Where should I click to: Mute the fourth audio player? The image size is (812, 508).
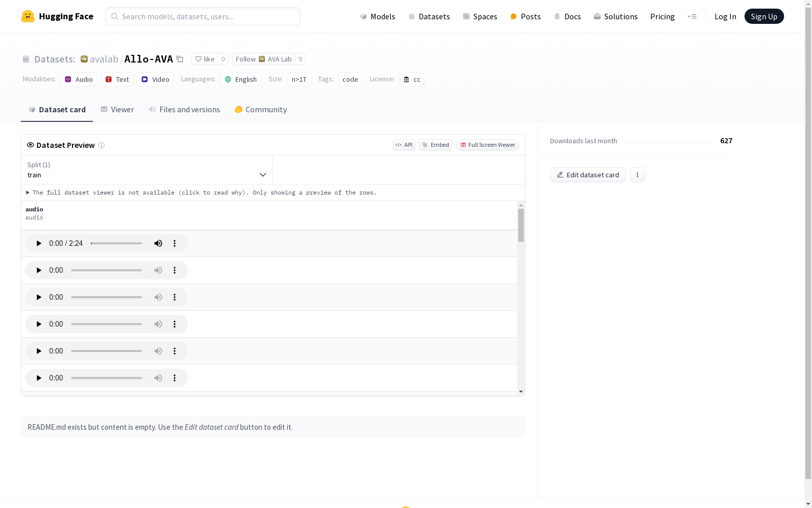158,324
